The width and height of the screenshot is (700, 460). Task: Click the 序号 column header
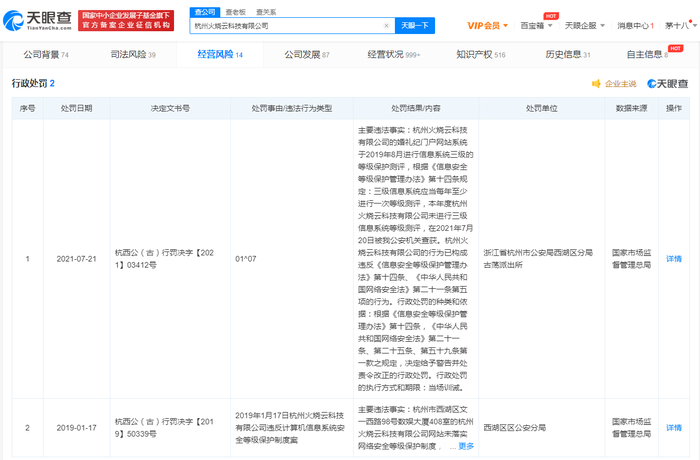pos(27,108)
